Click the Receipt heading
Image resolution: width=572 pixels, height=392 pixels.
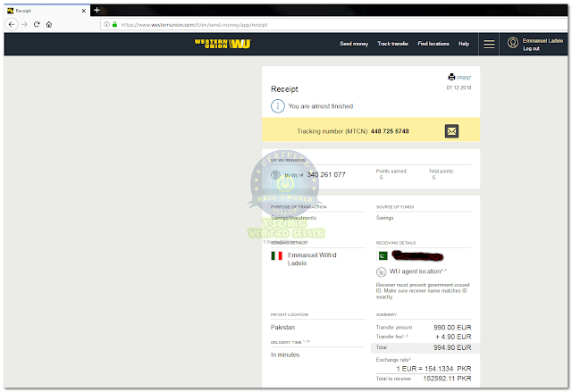click(x=284, y=89)
